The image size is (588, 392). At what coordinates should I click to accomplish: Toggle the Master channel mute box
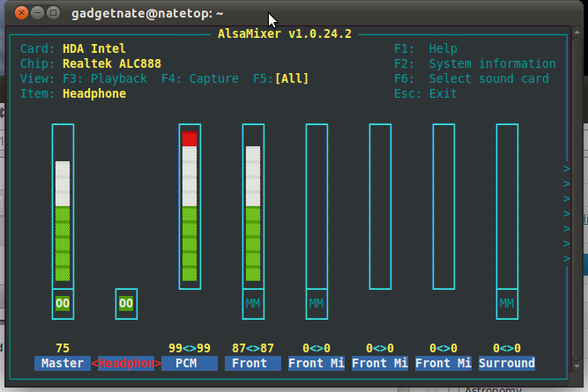63,304
